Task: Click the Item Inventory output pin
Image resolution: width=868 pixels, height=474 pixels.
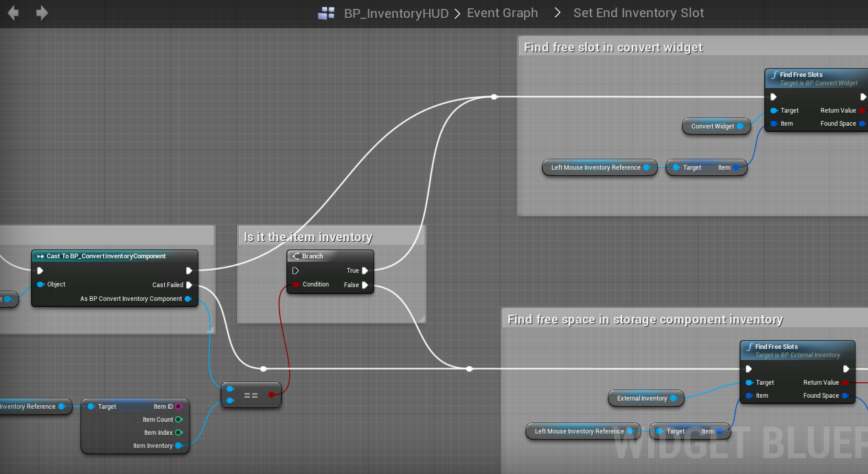Action: [x=179, y=446]
